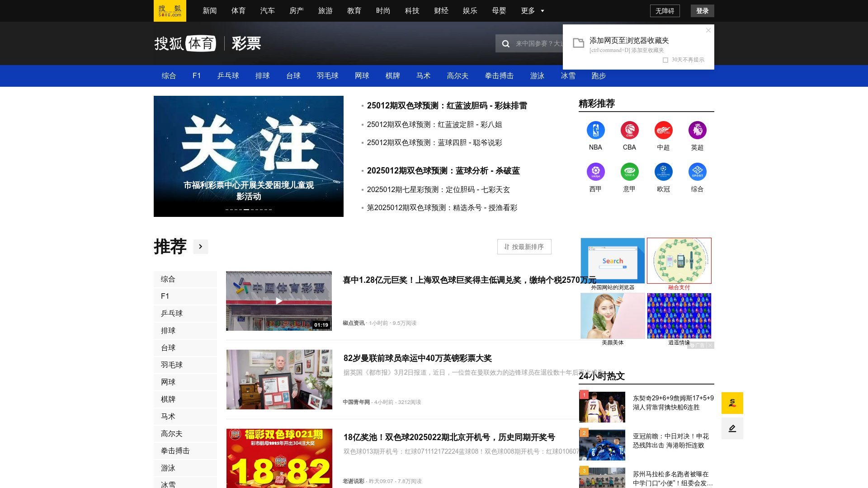The image size is (868, 488).
Task: Open the 意甲 Serie A icon
Action: (x=629, y=172)
